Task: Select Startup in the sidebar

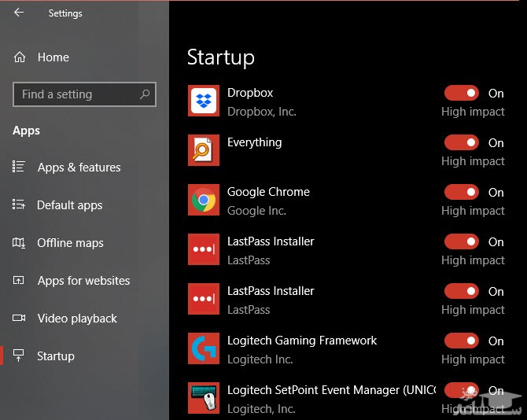Action: click(55, 356)
